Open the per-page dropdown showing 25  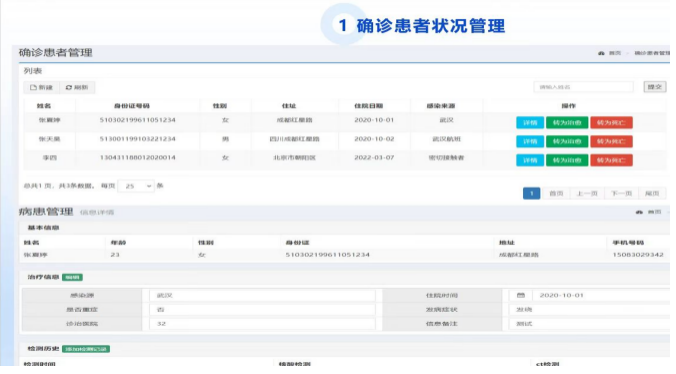tap(136, 186)
